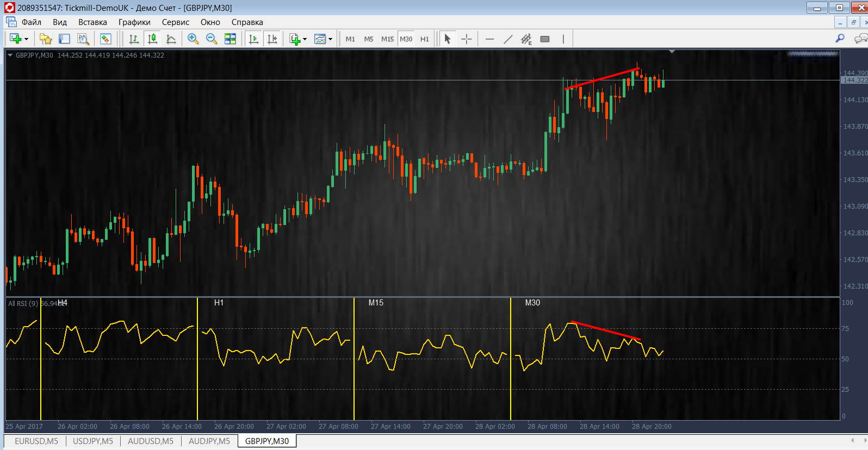Open the Сервис menu
The width and height of the screenshot is (868, 450).
click(x=176, y=22)
